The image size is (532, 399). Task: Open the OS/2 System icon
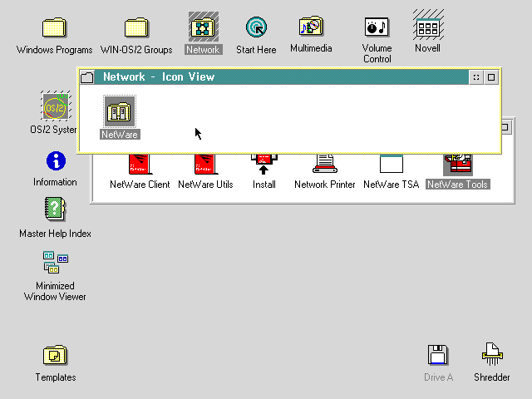point(56,106)
